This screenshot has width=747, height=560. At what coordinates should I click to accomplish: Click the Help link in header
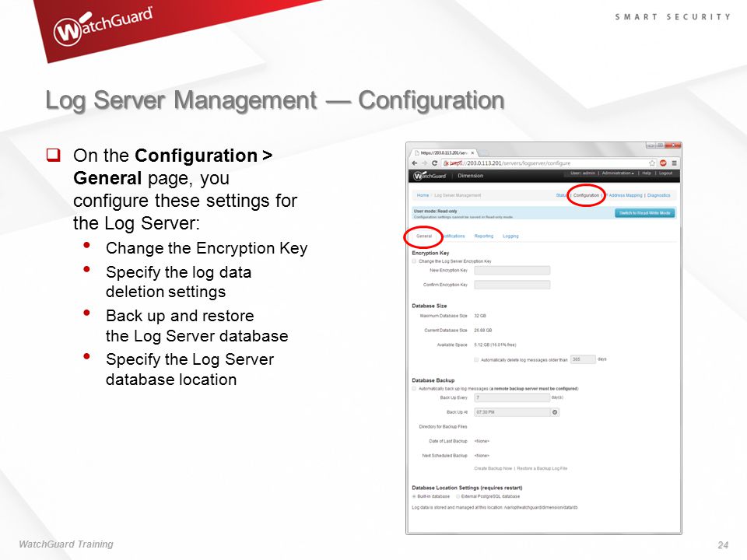point(646,173)
